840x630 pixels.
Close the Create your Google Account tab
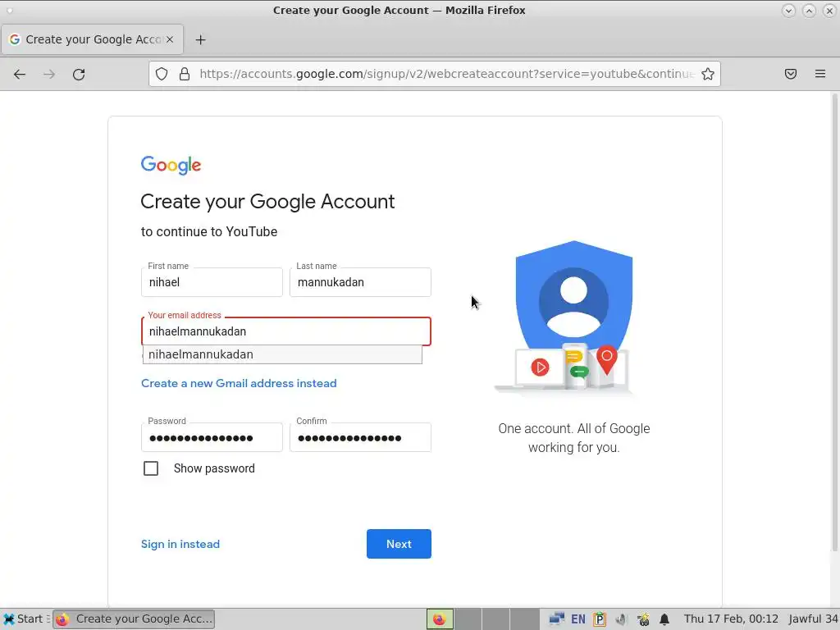point(169,39)
